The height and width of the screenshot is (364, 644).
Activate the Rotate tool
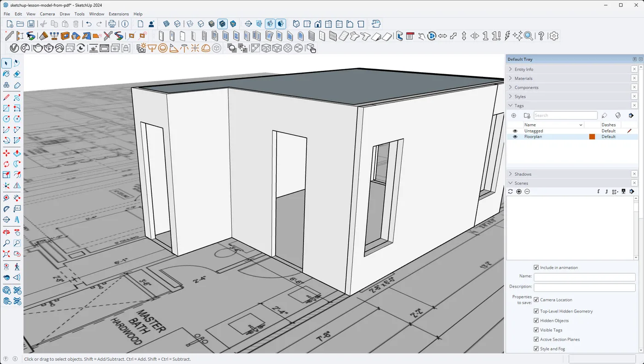point(6,164)
